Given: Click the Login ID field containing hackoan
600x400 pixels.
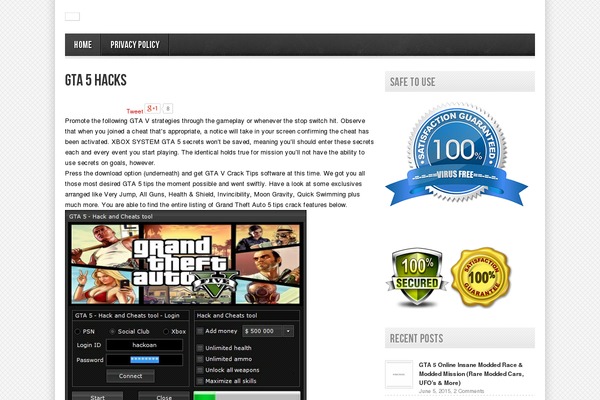Looking at the screenshot, I should 144,345.
